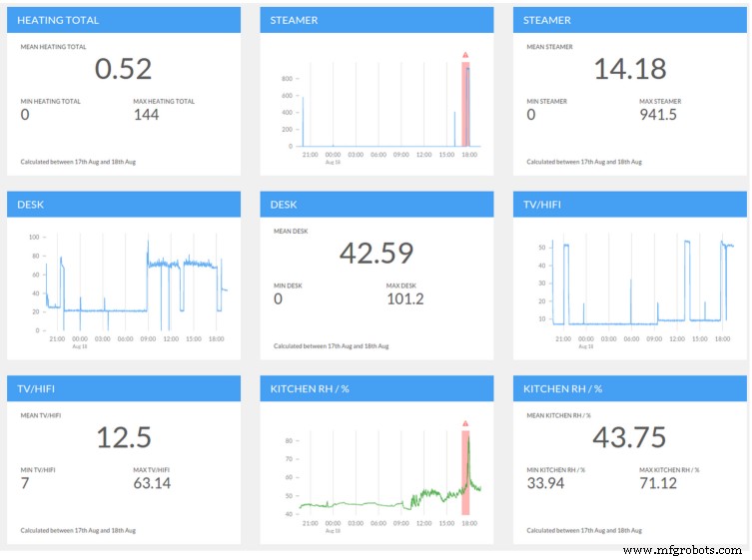Click the STEAMER header above the 14.18 value

(x=630, y=20)
